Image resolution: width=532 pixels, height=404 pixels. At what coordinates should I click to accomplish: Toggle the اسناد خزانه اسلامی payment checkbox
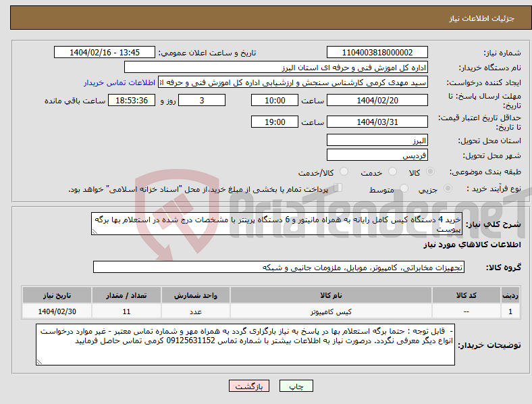coord(338,188)
